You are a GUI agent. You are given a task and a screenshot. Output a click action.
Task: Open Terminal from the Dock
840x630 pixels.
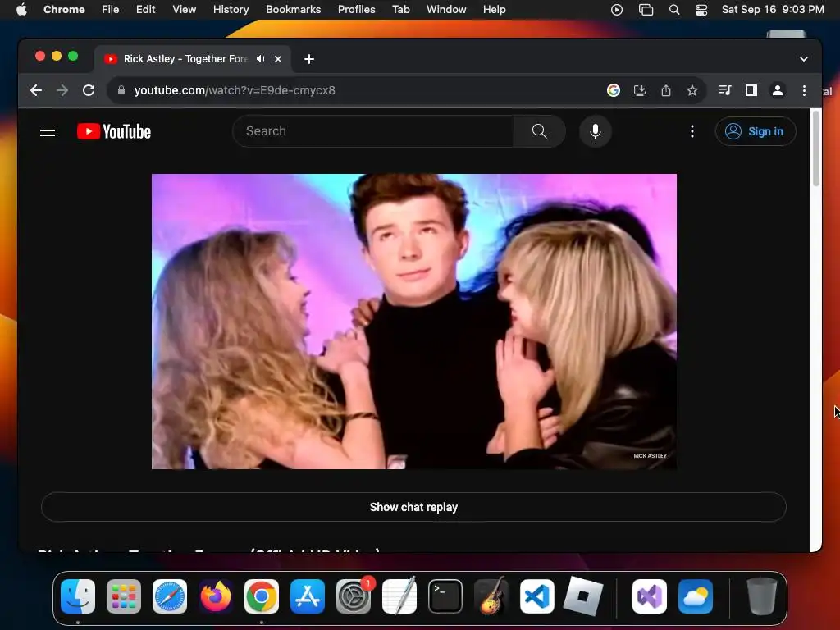pos(445,596)
